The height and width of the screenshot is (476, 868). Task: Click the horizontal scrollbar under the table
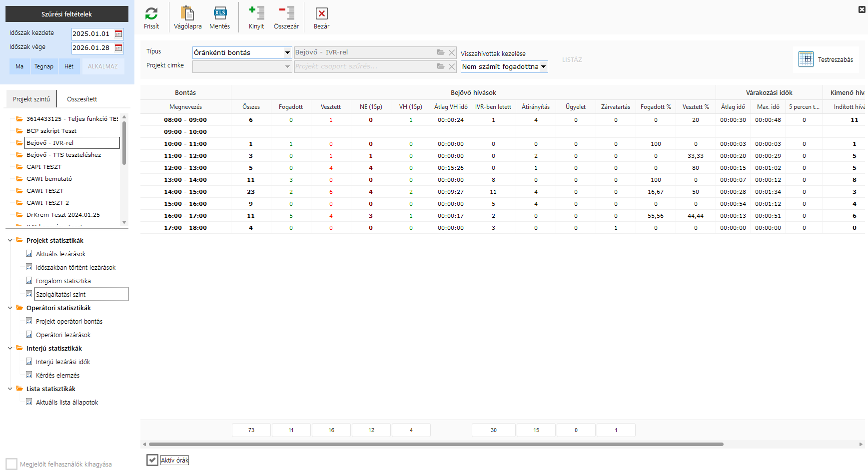click(436, 444)
